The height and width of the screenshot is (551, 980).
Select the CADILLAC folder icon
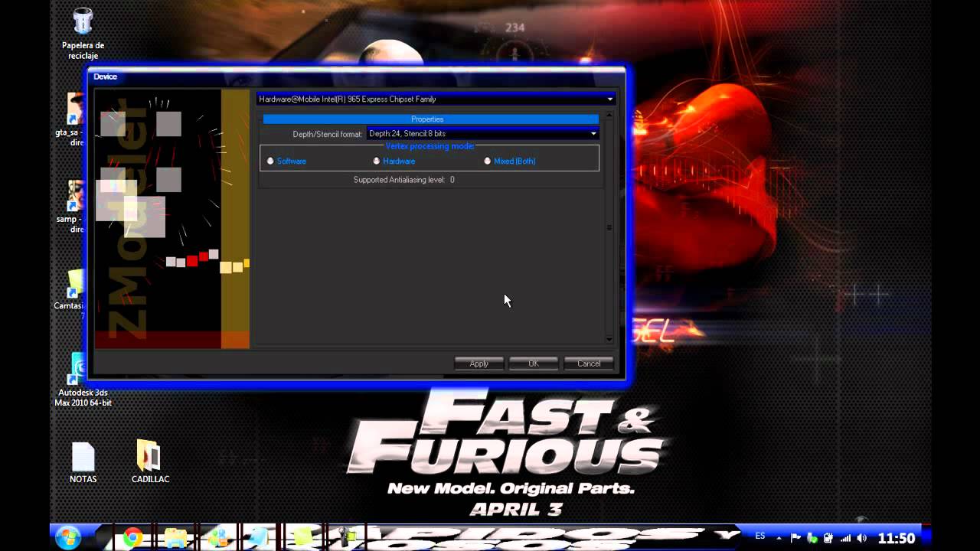point(150,462)
